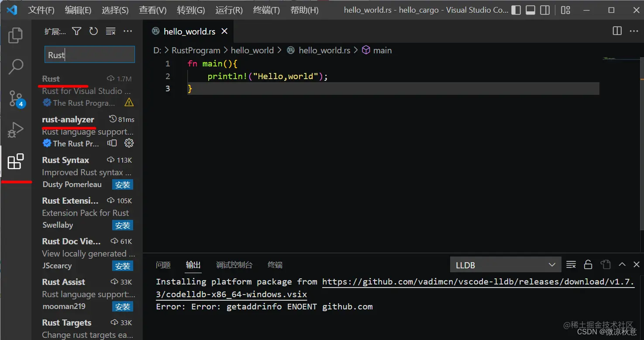The height and width of the screenshot is (340, 644).
Task: Select the rust-analyzer extension entry
Action: (87, 131)
